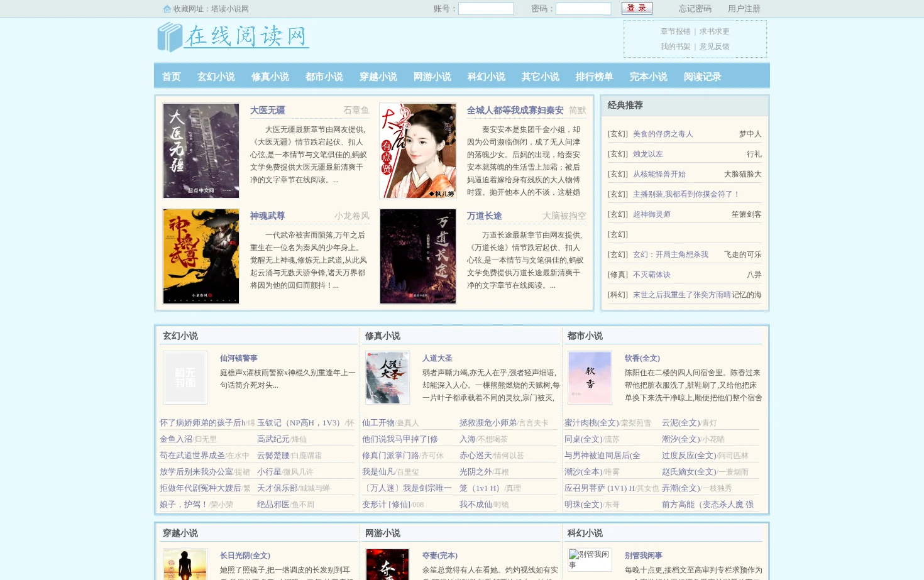
Task: Open the 全城人都等我成寡妇秦安 book cover
Action: tap(418, 151)
